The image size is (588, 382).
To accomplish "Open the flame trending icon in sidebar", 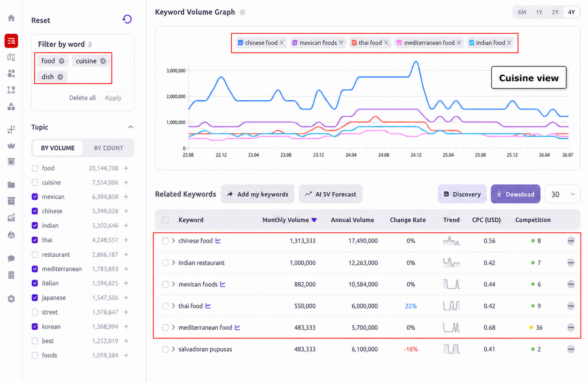I will pyautogui.click(x=11, y=235).
